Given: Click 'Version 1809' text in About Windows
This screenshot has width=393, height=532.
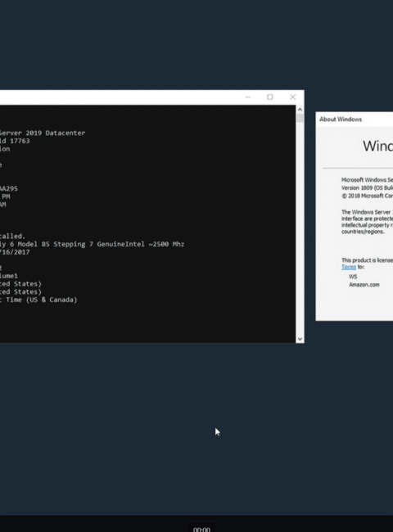Looking at the screenshot, I should pyautogui.click(x=357, y=187).
